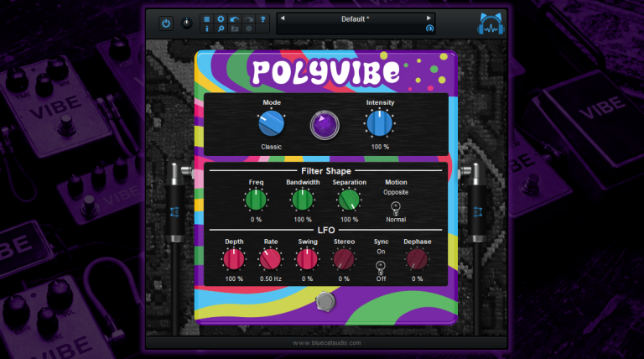Click the info 'i' icon
Viewport: 644px width, 359px height.
point(206,29)
